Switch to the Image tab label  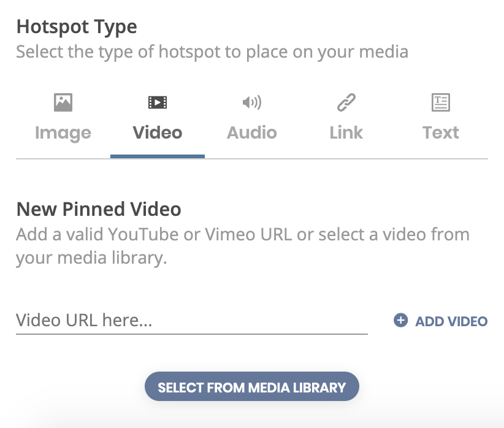pos(63,133)
